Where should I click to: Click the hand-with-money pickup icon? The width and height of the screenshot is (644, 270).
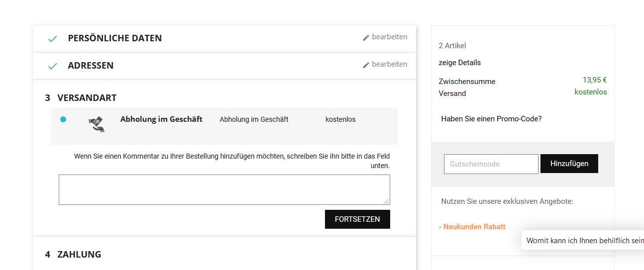97,124
